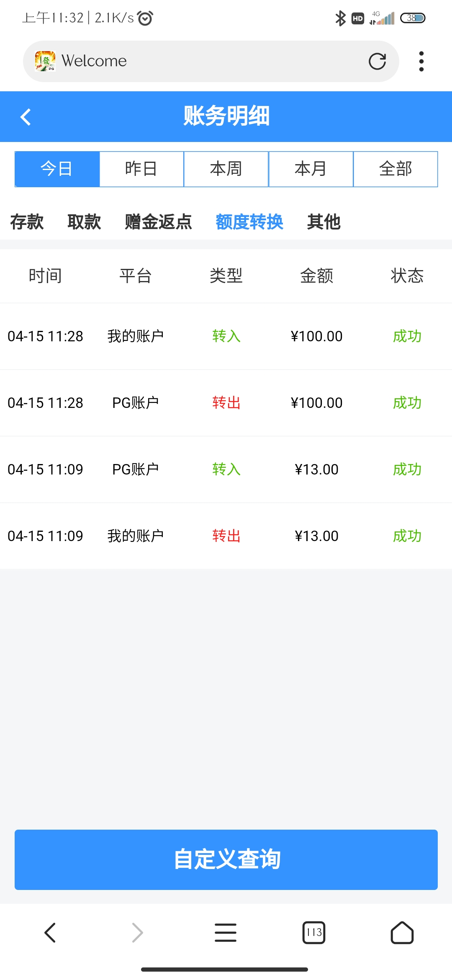Open the 存款 category
This screenshot has height=980, width=452.
(27, 222)
